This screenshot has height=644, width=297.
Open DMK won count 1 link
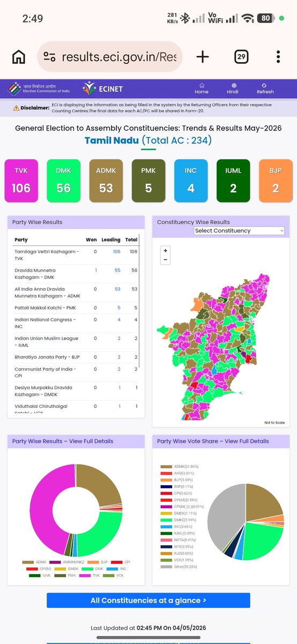tap(96, 270)
